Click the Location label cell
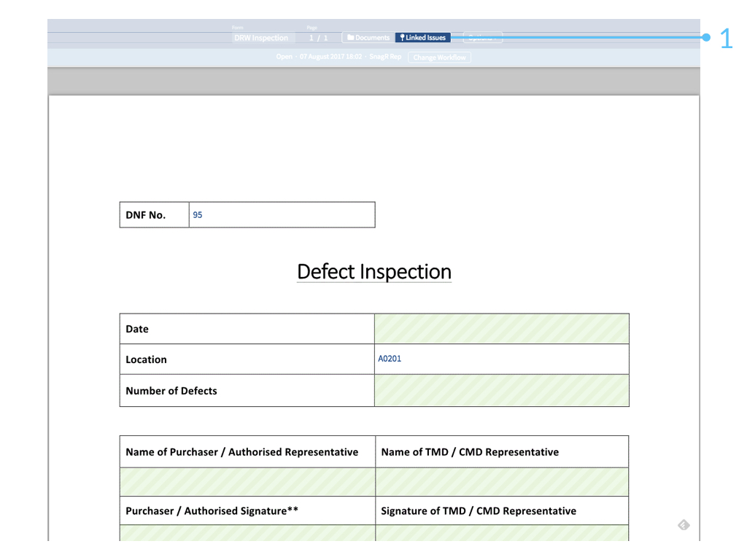 coord(247,359)
